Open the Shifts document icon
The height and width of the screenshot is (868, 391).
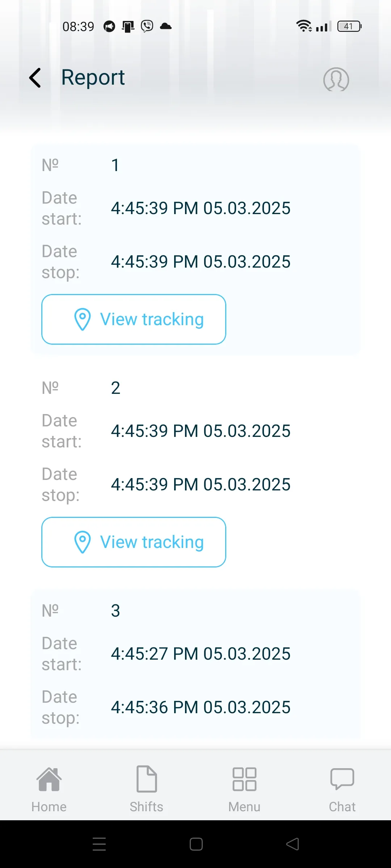click(x=147, y=779)
